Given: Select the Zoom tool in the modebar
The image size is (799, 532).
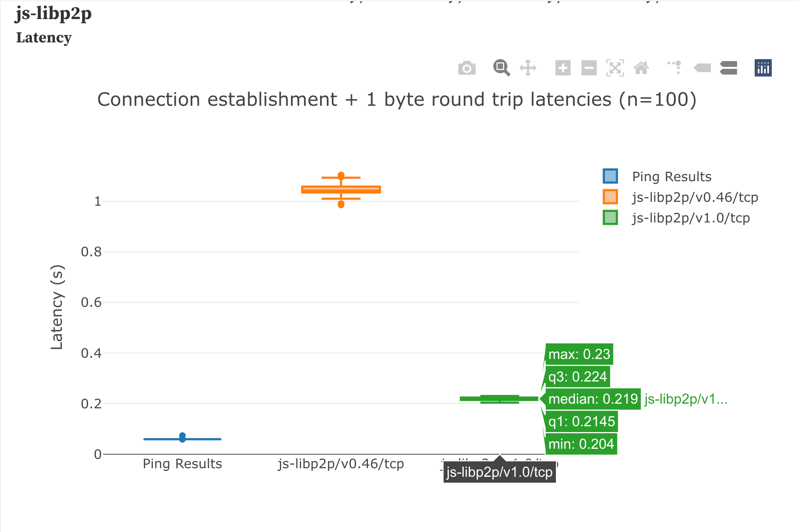Looking at the screenshot, I should pos(501,68).
